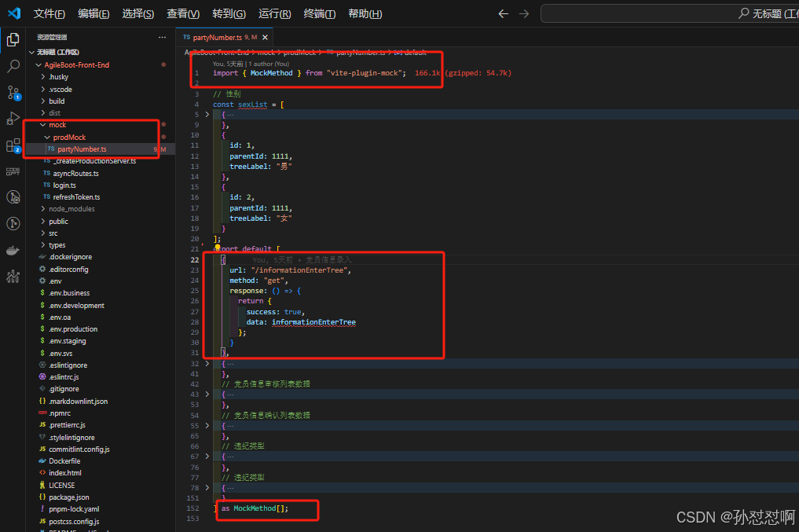Expand the types folder
The image size is (799, 532).
[x=57, y=245]
